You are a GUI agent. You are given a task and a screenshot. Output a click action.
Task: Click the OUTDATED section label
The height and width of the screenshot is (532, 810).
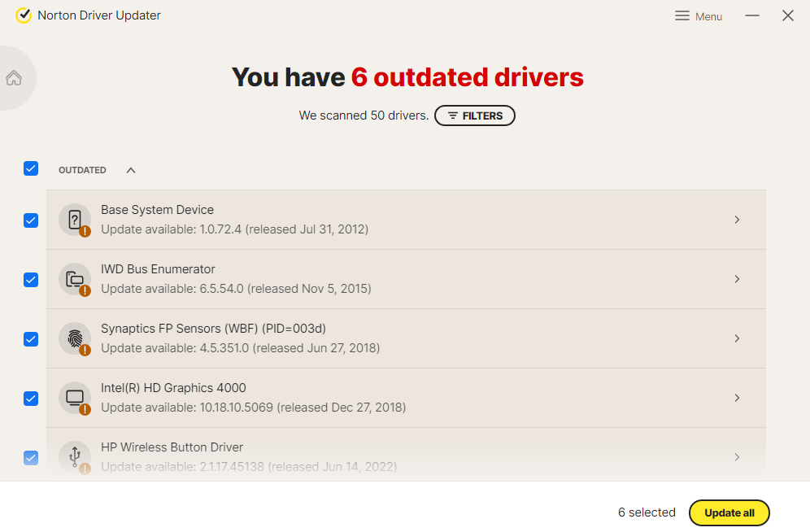82,170
